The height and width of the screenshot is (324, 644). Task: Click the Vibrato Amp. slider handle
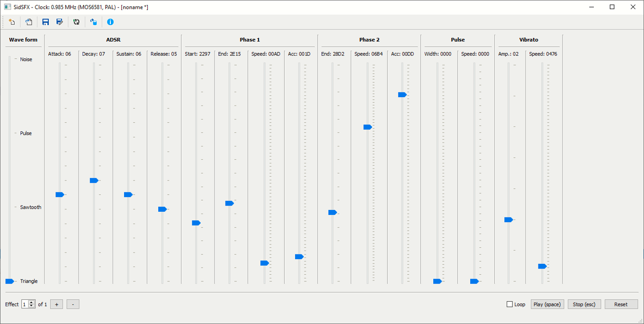click(508, 220)
